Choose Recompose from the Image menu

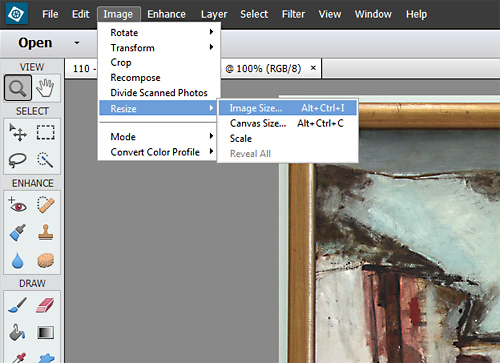pyautogui.click(x=159, y=78)
